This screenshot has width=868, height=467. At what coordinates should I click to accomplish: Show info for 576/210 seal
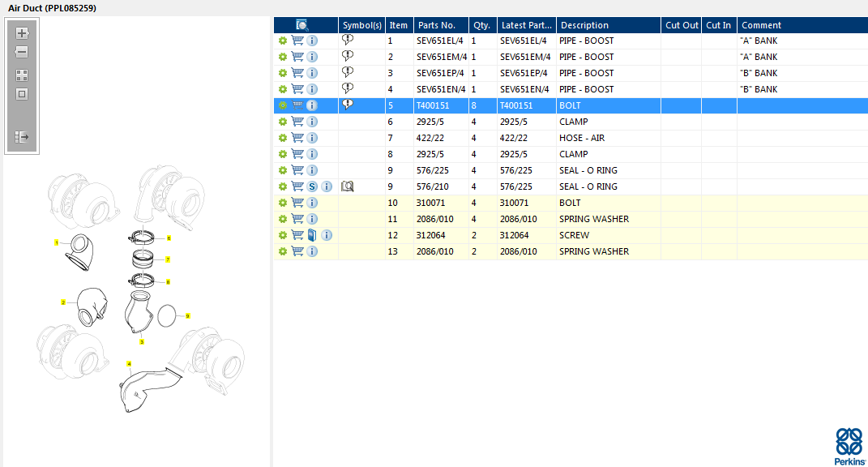pyautogui.click(x=327, y=186)
